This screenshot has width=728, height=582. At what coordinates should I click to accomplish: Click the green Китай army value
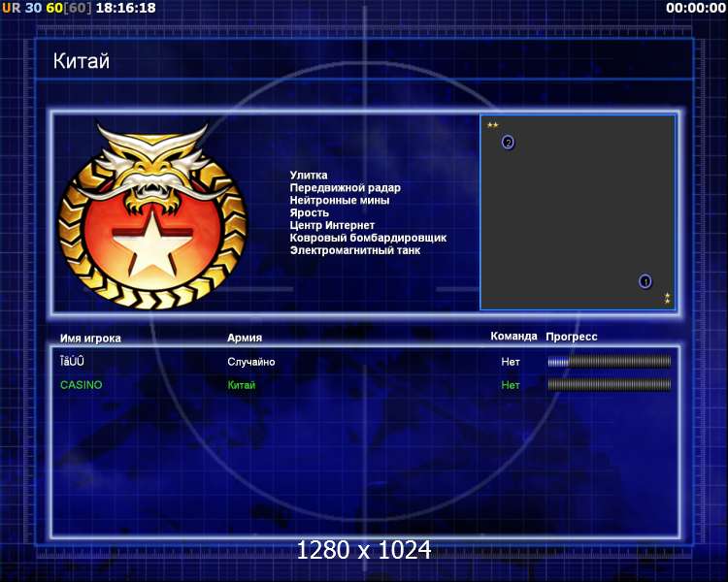(242, 385)
